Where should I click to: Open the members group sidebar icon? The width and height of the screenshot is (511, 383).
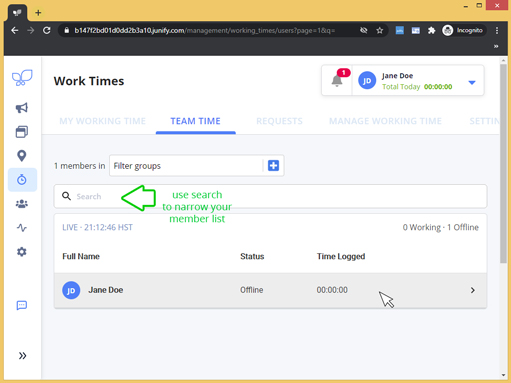(x=22, y=204)
